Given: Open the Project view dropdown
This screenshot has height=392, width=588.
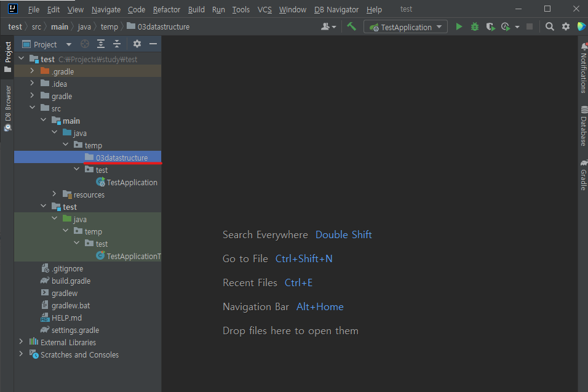Looking at the screenshot, I should (47, 44).
